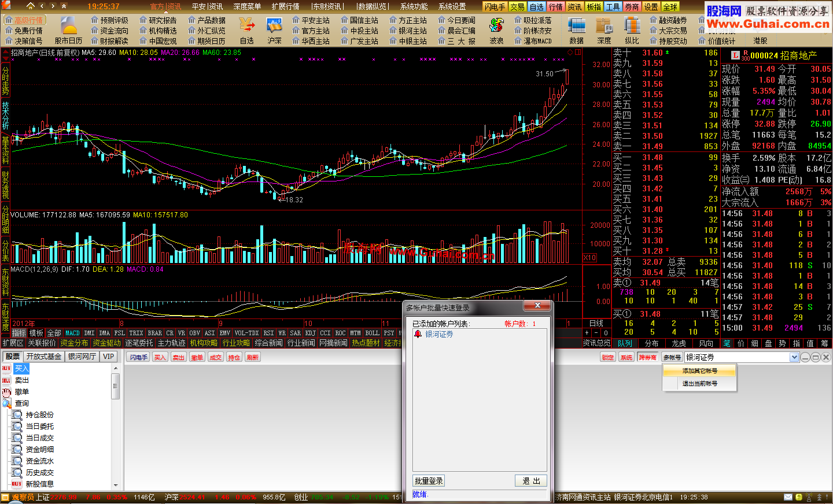Click the red 买入 trade toolbar button
The image size is (833, 504).
coord(160,357)
